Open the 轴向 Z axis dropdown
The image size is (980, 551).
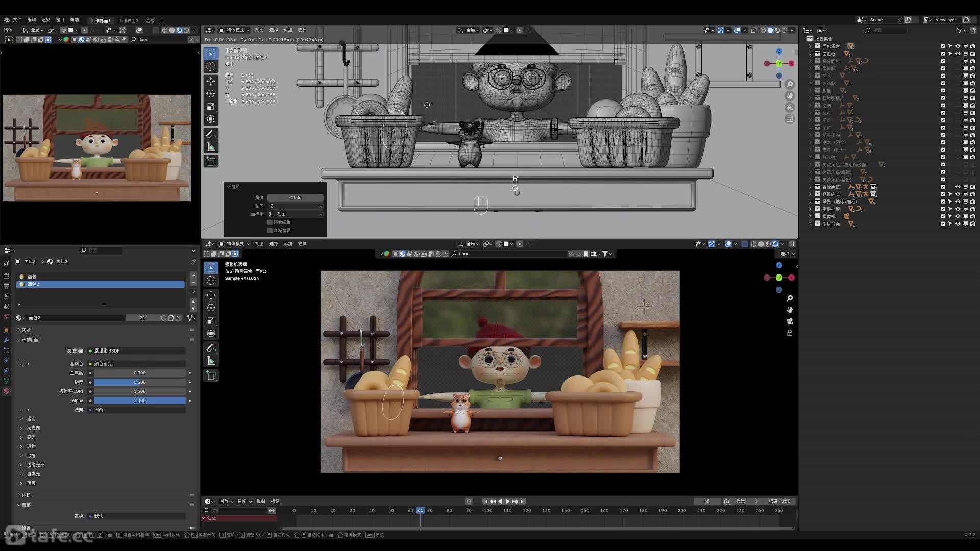[x=296, y=206]
